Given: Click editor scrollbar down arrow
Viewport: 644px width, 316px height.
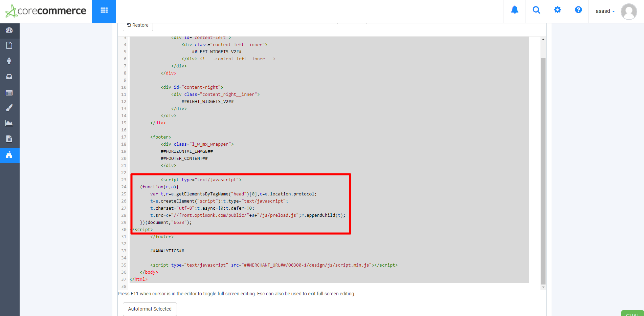Looking at the screenshot, I should 543,287.
